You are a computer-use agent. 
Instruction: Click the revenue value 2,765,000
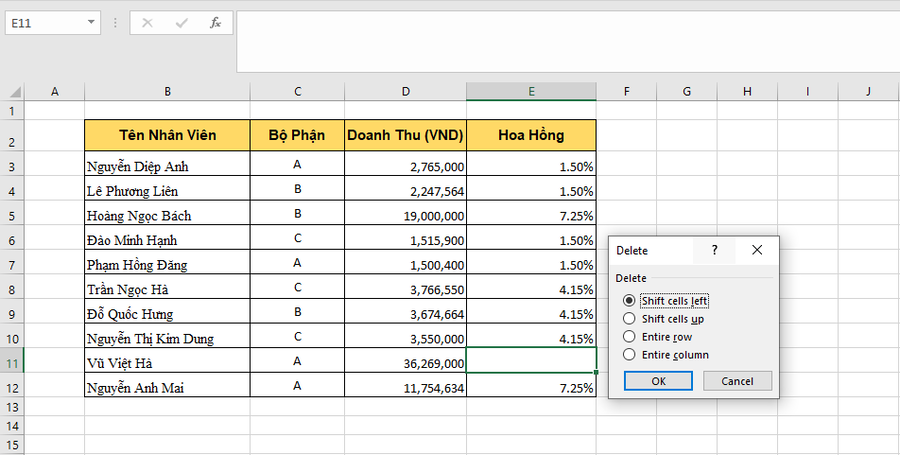click(x=406, y=164)
